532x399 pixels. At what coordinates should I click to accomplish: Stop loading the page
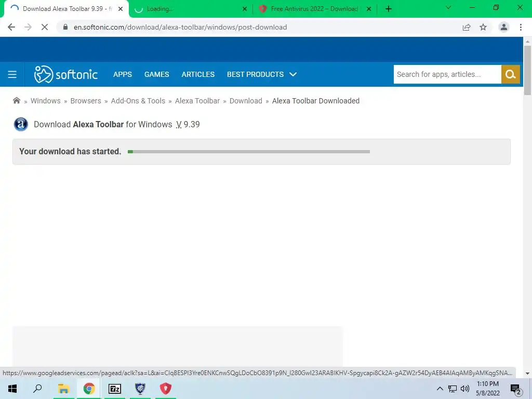coord(45,27)
